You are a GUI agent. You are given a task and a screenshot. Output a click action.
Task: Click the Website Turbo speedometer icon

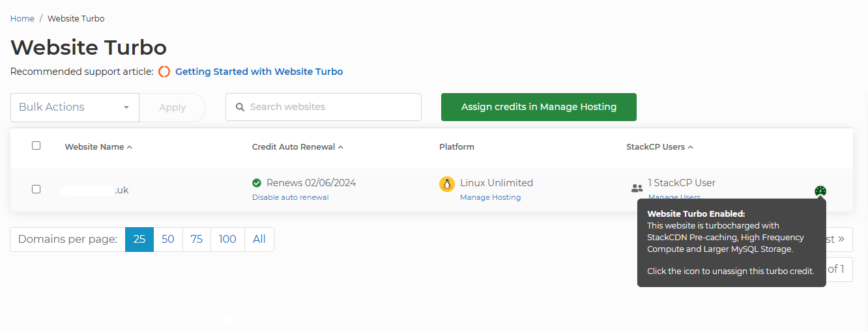820,191
